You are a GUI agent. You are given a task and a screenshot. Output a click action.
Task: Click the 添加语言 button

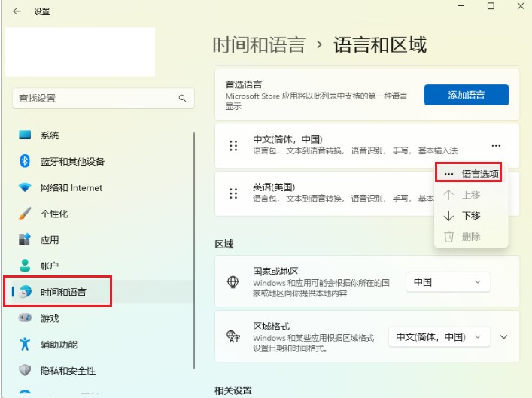coord(467,95)
